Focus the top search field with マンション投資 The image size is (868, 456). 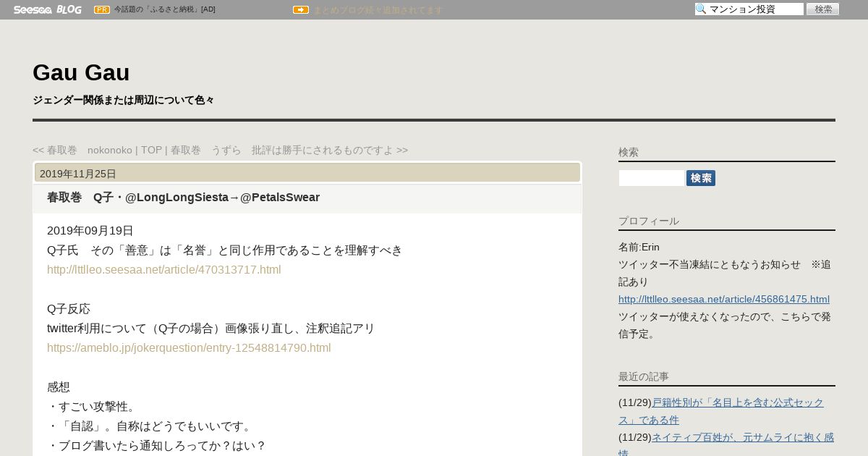[749, 9]
